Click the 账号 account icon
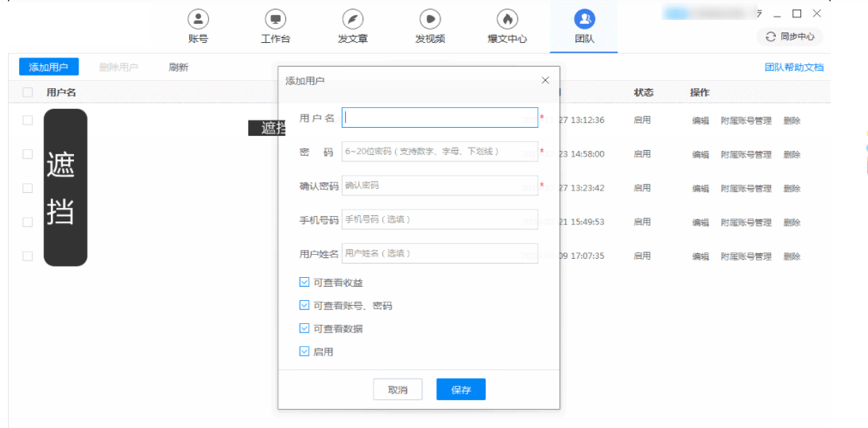The width and height of the screenshot is (868, 428). click(x=198, y=19)
